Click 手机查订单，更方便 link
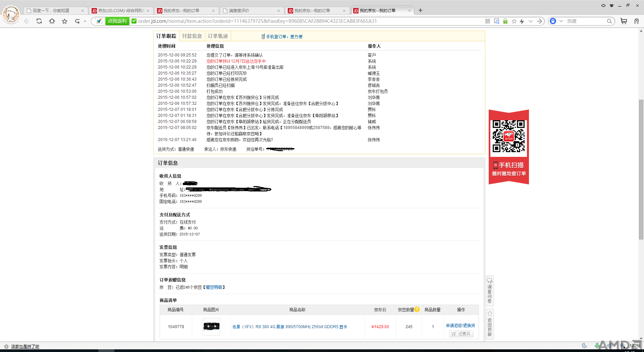644x352 pixels. click(x=284, y=37)
